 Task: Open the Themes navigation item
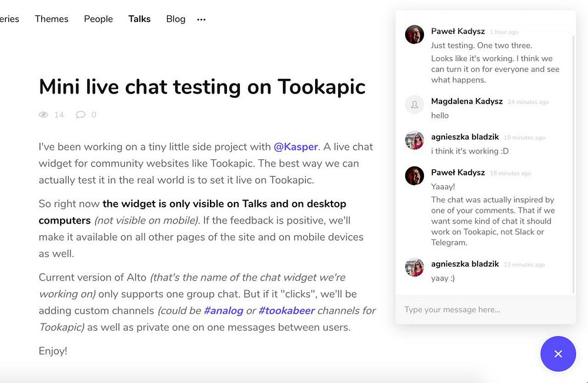click(52, 19)
